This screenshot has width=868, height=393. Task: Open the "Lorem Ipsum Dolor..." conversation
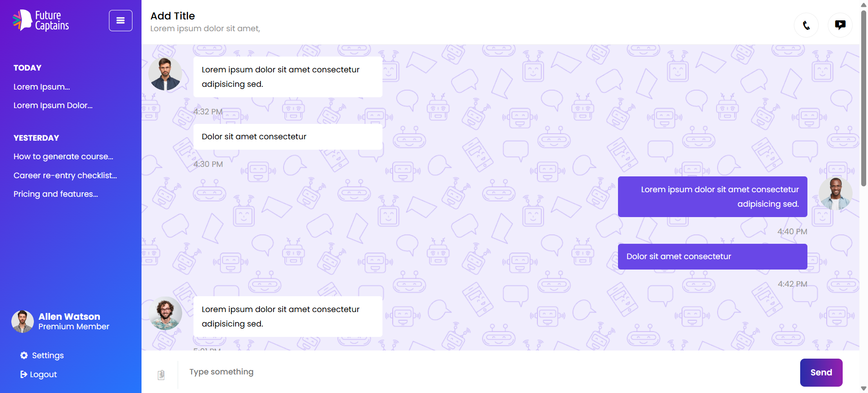53,105
